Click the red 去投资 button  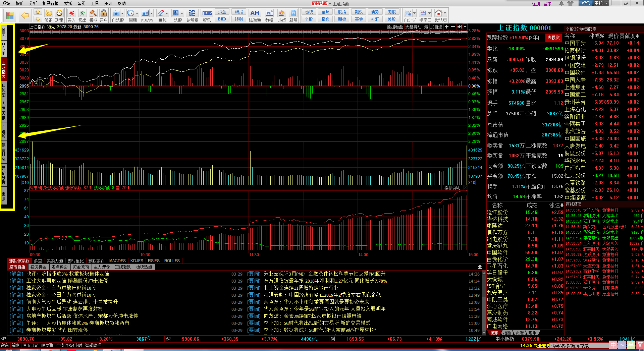pyautogui.click(x=554, y=38)
